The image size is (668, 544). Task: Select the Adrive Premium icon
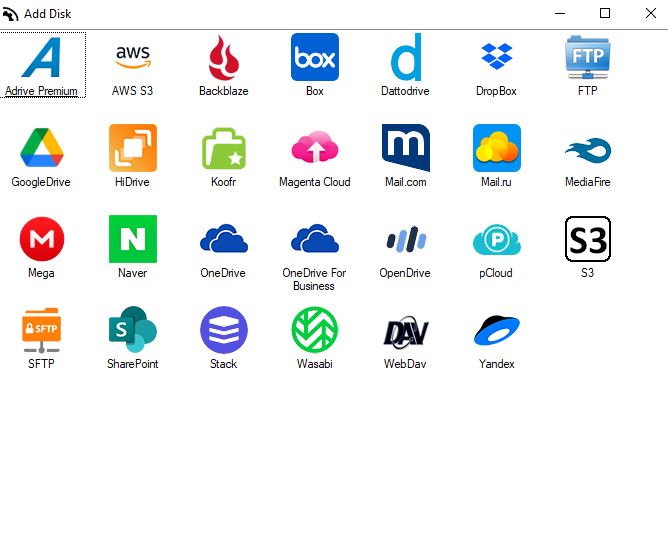[x=41, y=57]
